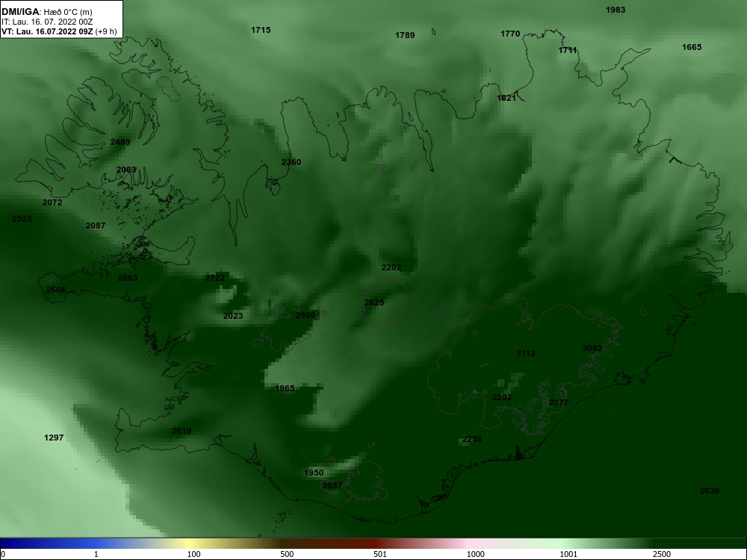Select the 1821 value on the north coast
Screen dimensions: 747x560
tap(506, 98)
